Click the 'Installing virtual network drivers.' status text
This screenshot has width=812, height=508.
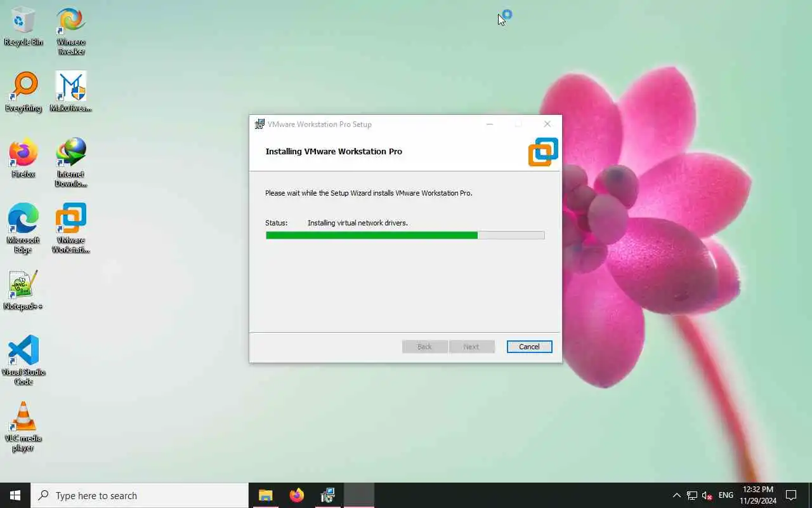(x=358, y=223)
